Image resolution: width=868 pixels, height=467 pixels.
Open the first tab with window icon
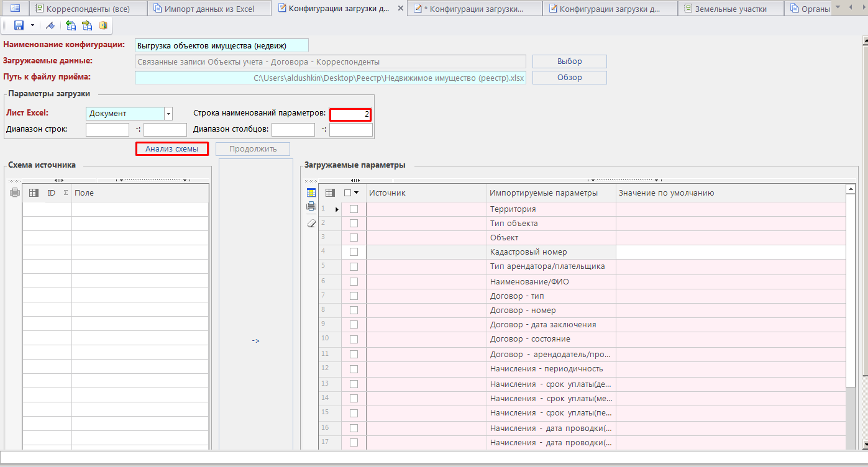[x=15, y=9]
